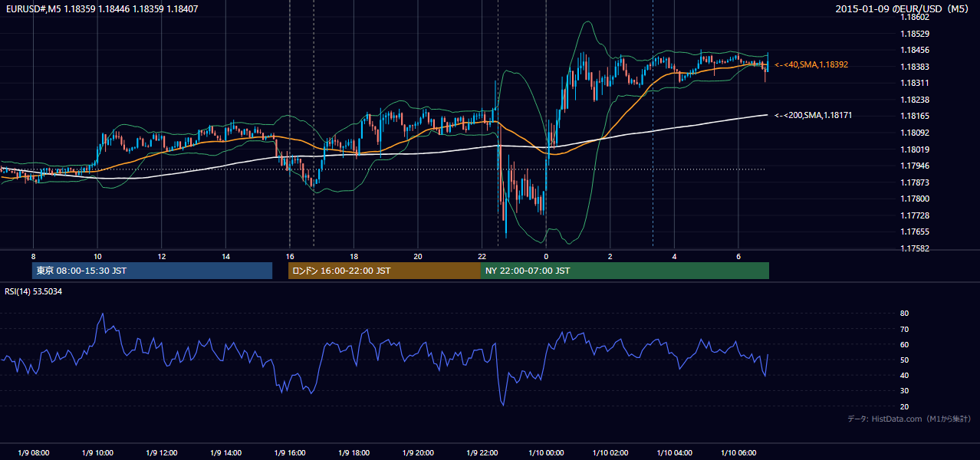Click RSI scale value 80
This screenshot has width=980, height=460.
click(905, 314)
